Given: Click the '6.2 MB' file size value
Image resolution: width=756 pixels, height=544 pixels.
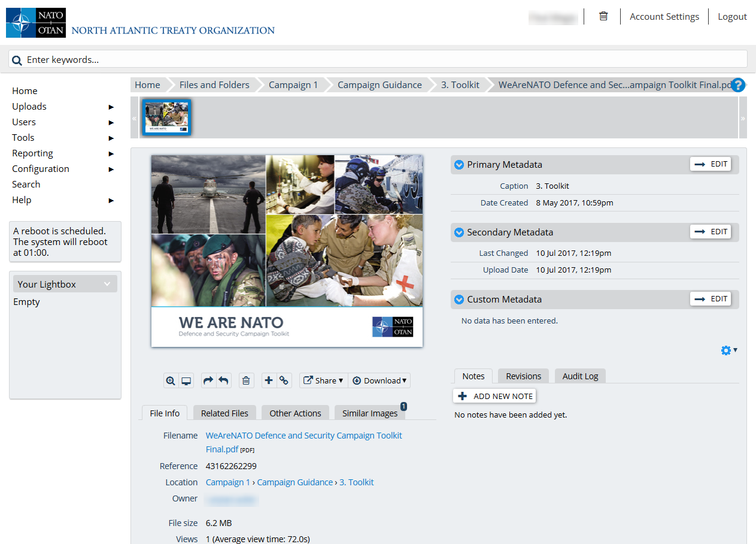Looking at the screenshot, I should [218, 523].
